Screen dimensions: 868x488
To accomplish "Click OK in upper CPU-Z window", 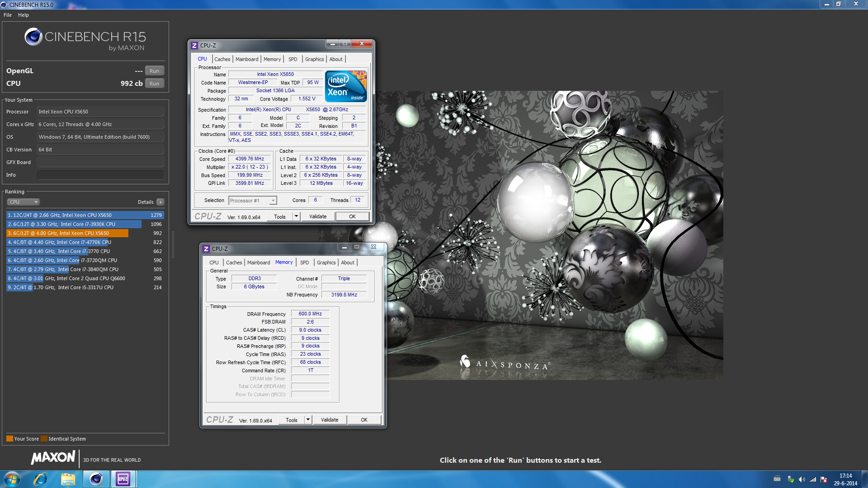I will pyautogui.click(x=352, y=216).
